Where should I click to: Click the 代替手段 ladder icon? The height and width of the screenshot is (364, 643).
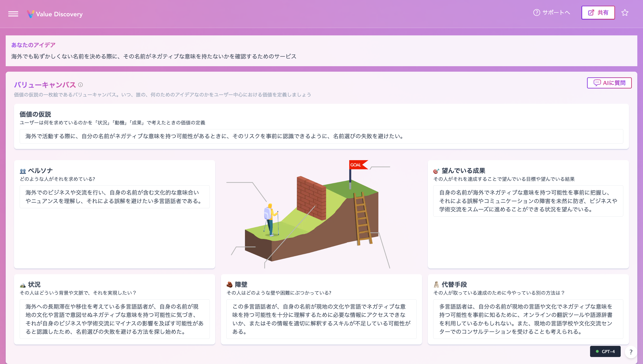[x=436, y=284]
